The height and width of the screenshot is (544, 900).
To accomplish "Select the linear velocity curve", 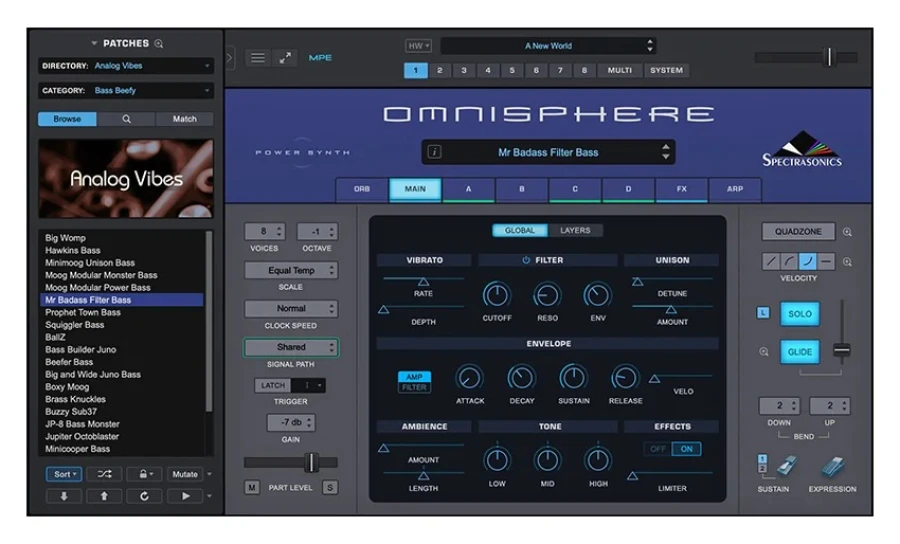I will click(x=771, y=262).
